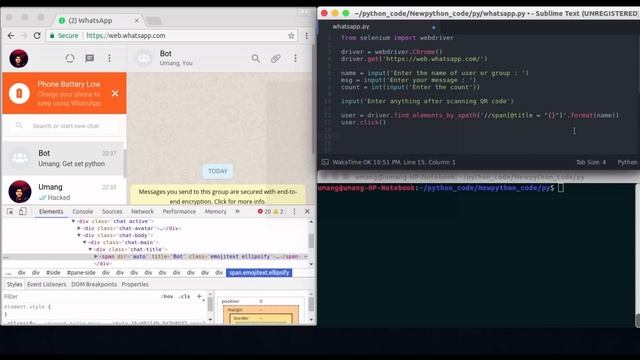Image resolution: width=640 pixels, height=360 pixels.
Task: Toggle the .cls class editor
Action: coord(184,296)
